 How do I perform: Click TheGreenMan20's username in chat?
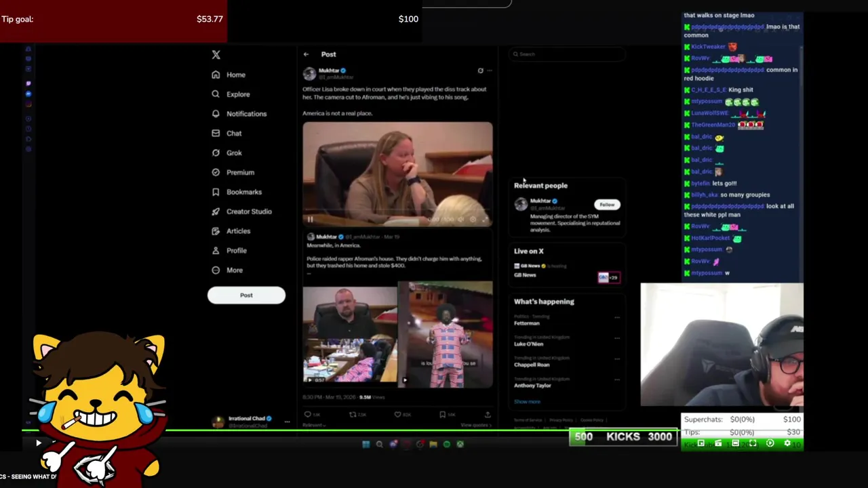(x=713, y=125)
